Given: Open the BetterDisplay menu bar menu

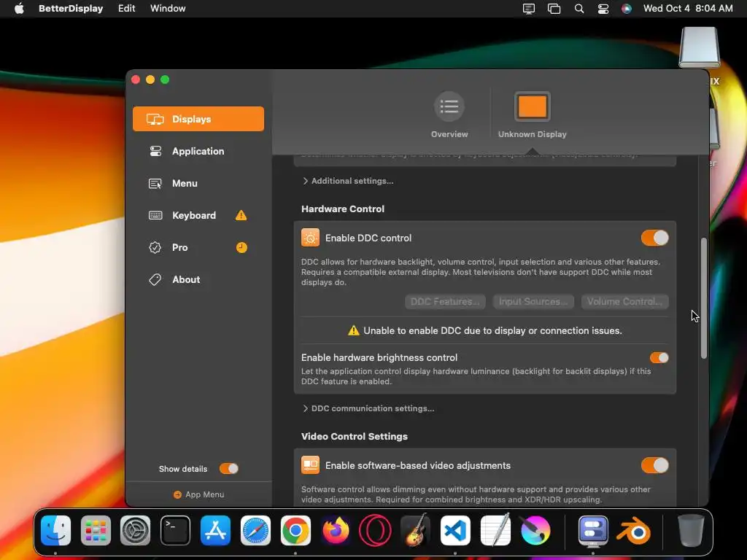Looking at the screenshot, I should (71, 8).
